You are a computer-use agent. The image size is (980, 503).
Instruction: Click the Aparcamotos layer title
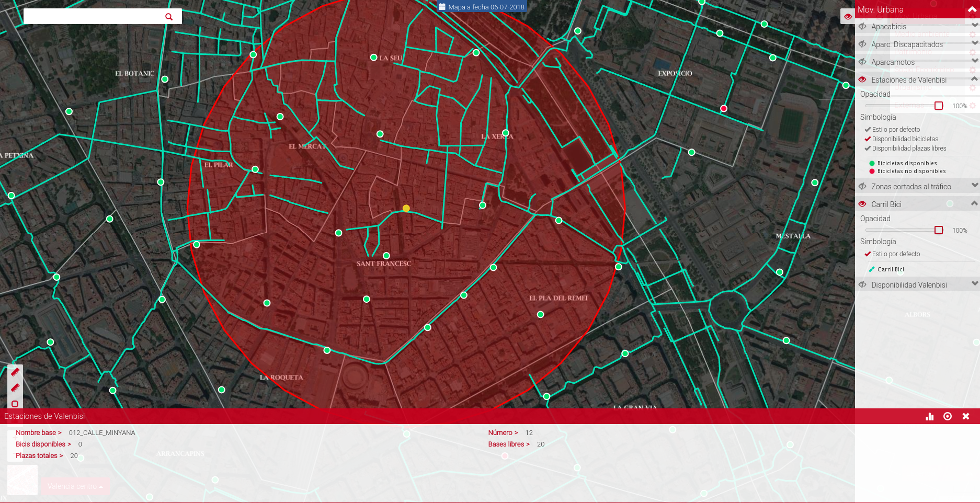tap(893, 62)
